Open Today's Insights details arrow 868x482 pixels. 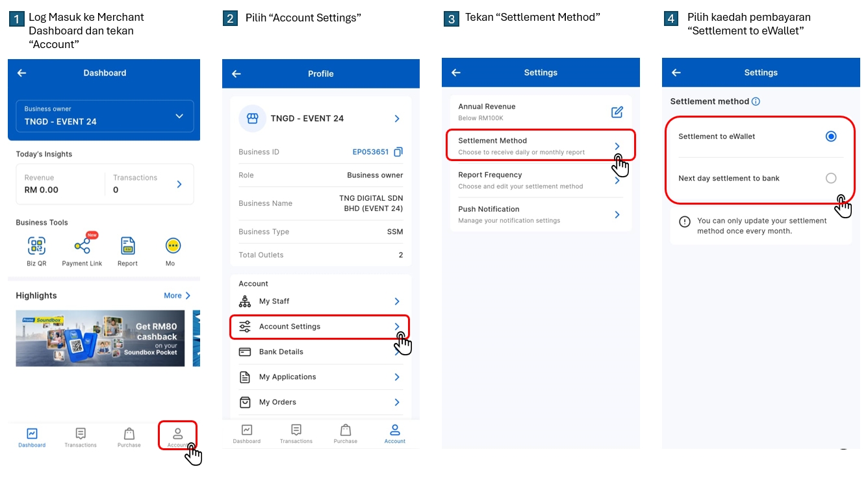pyautogui.click(x=179, y=184)
